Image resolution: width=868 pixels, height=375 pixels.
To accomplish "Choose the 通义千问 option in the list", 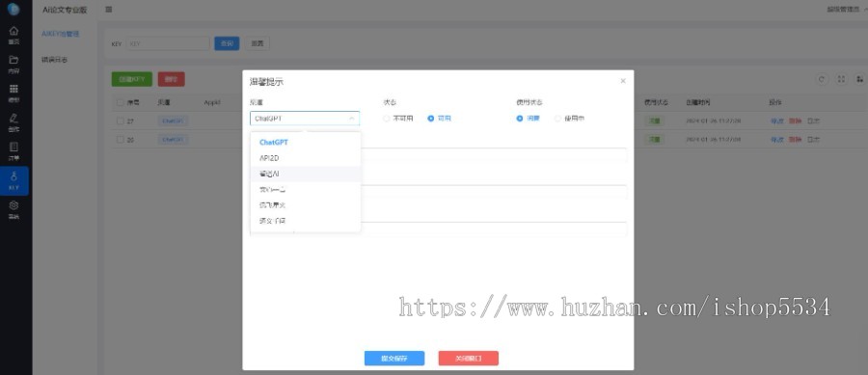I will (x=305, y=221).
